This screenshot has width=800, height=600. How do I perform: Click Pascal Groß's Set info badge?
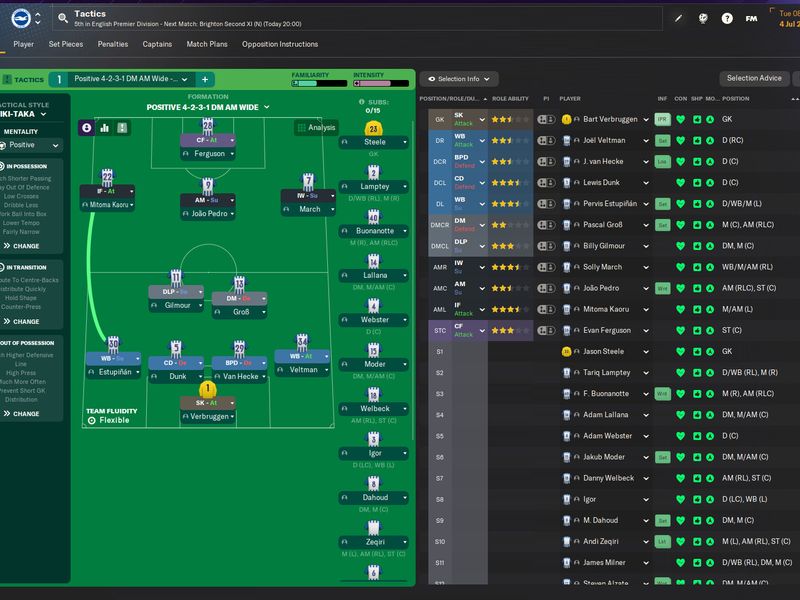click(662, 225)
